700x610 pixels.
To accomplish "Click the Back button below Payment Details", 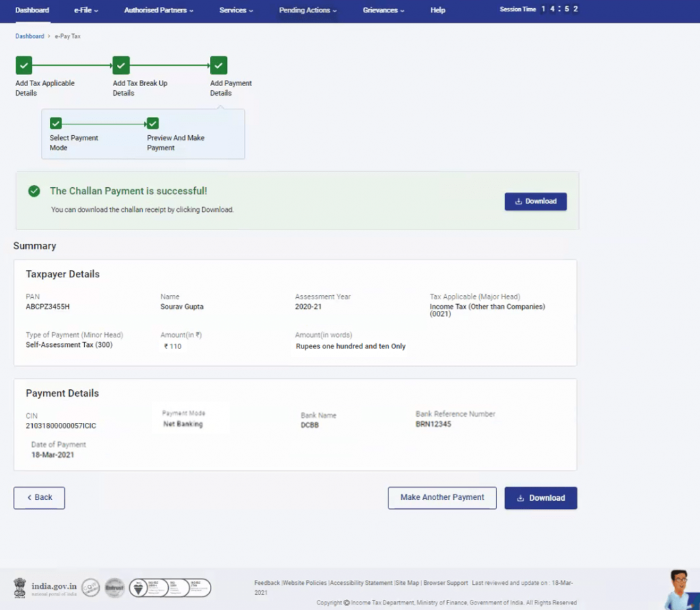I will 39,497.
